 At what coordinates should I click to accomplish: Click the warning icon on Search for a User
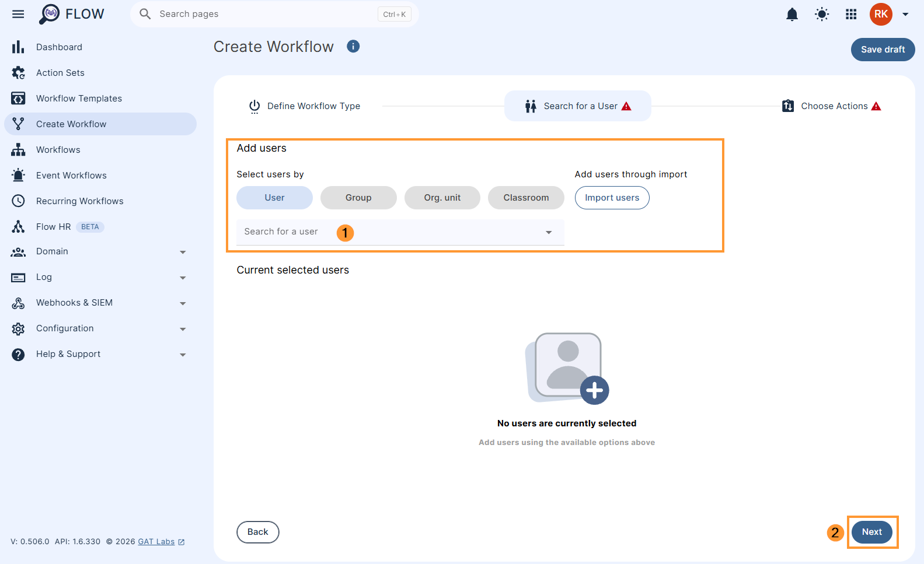point(626,106)
